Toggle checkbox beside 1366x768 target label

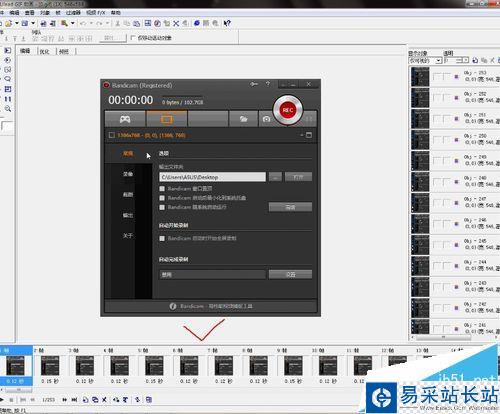pyautogui.click(x=112, y=135)
